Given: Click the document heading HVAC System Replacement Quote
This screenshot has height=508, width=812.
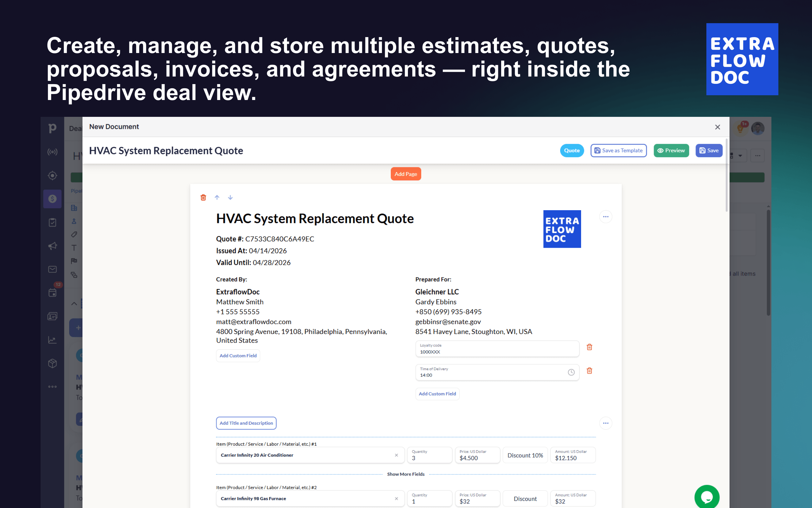Looking at the screenshot, I should tap(315, 219).
